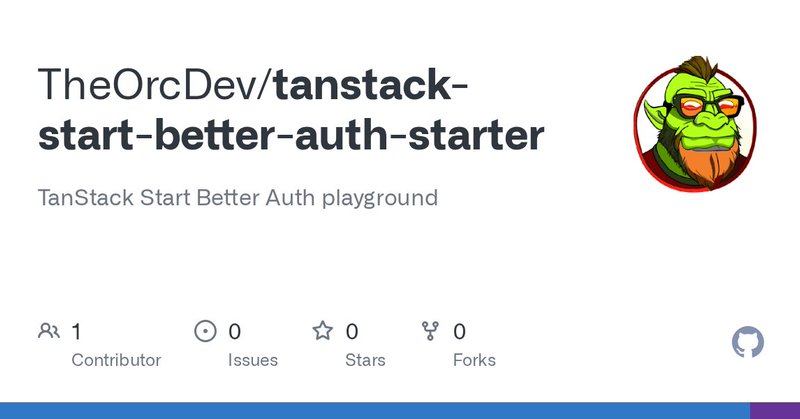Click the "Issues" label

click(x=253, y=360)
